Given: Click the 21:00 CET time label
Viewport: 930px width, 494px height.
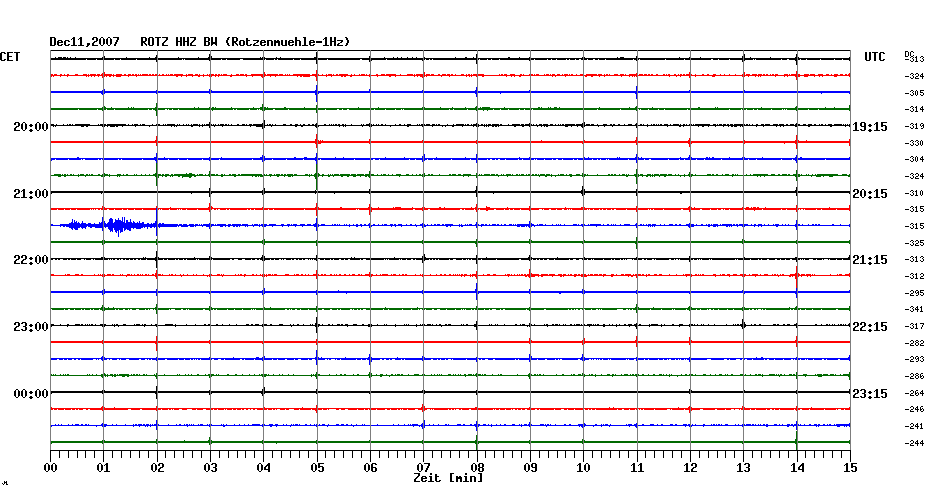Looking at the screenshot, I should click(31, 194).
